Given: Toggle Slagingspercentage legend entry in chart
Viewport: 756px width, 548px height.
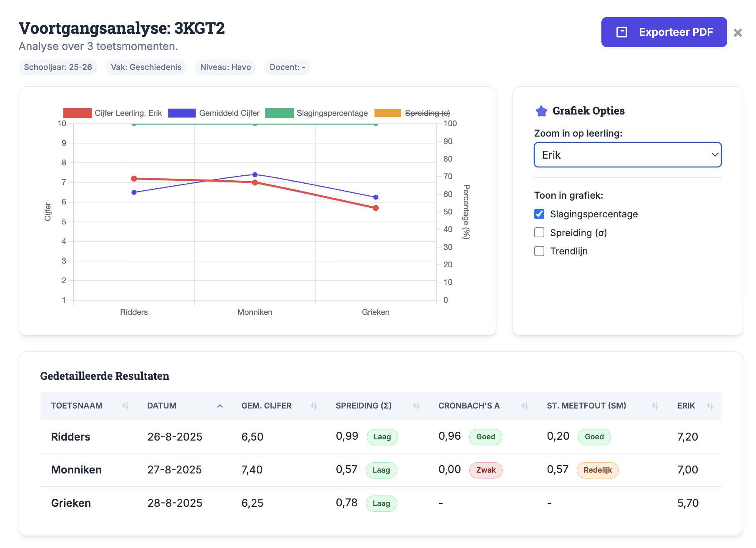Looking at the screenshot, I should (x=317, y=113).
